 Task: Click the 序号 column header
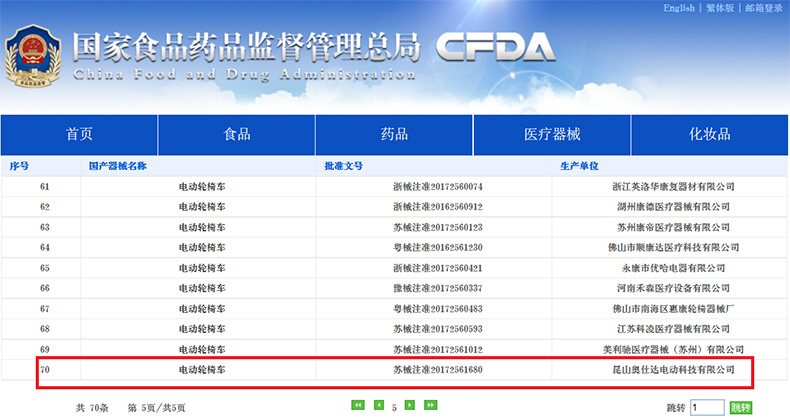[x=19, y=166]
